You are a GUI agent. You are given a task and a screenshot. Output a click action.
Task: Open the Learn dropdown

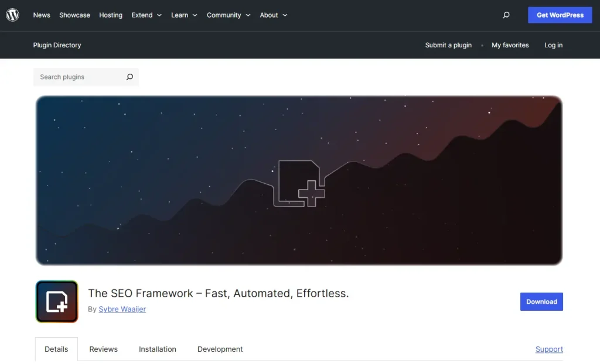pyautogui.click(x=180, y=15)
